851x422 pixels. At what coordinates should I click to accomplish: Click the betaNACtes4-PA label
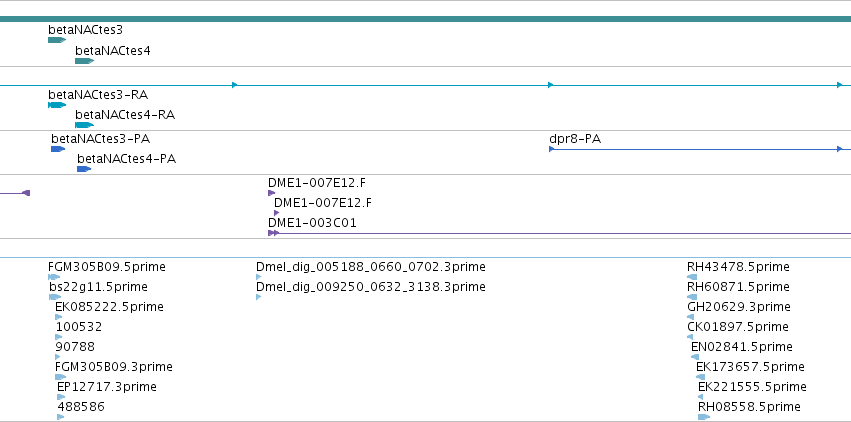coord(126,159)
